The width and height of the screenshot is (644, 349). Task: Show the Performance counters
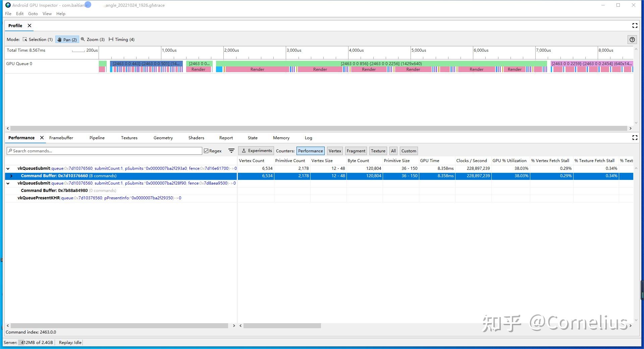click(x=310, y=151)
